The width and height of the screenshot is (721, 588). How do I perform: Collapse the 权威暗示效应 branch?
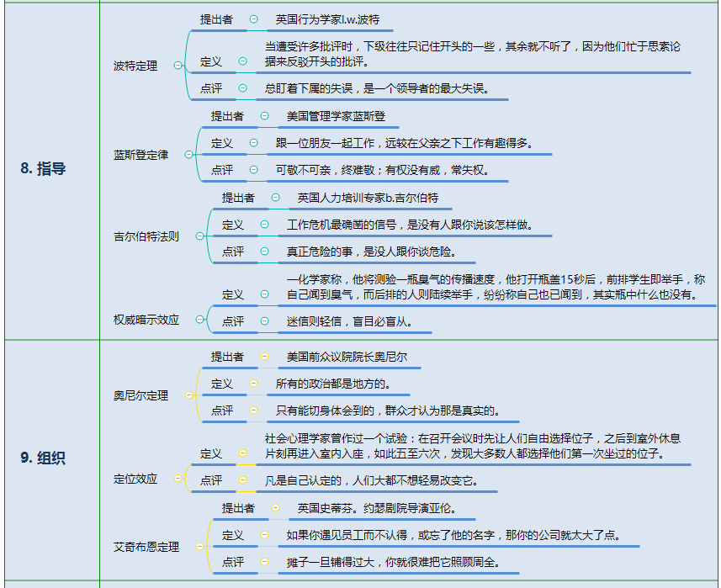[199, 319]
